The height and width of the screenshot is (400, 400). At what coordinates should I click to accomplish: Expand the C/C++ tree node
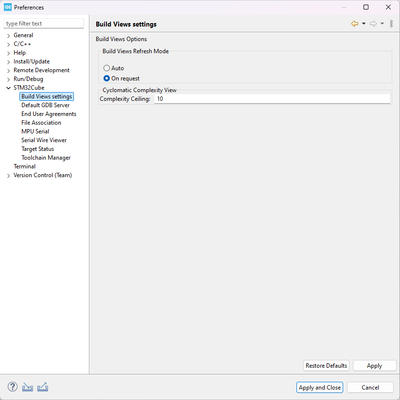point(8,44)
